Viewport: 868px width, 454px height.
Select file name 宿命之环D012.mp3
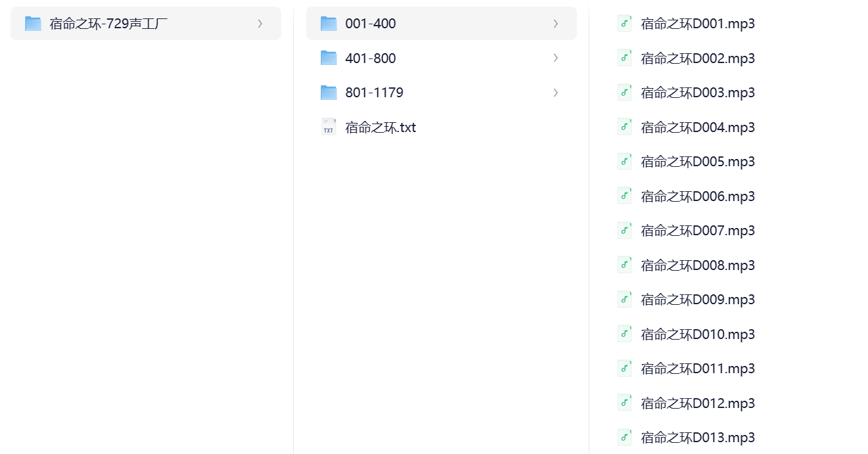coord(698,403)
